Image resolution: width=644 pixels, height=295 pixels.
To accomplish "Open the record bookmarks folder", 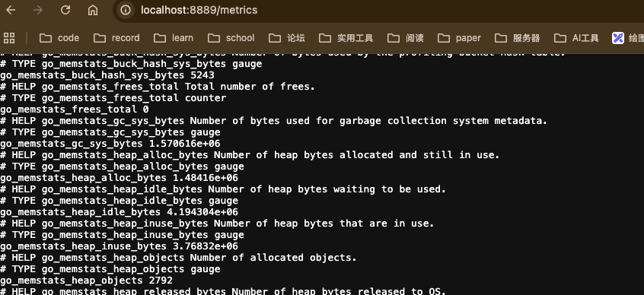I will (x=116, y=38).
